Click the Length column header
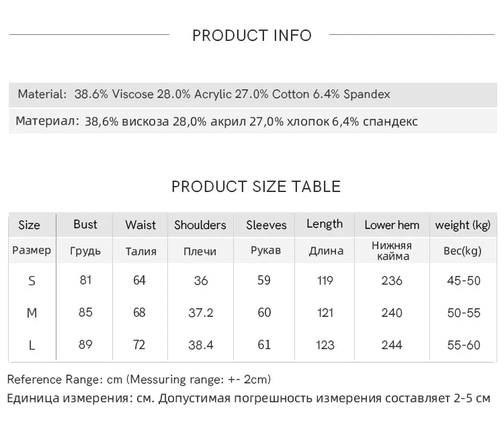504x423 pixels. [325, 224]
